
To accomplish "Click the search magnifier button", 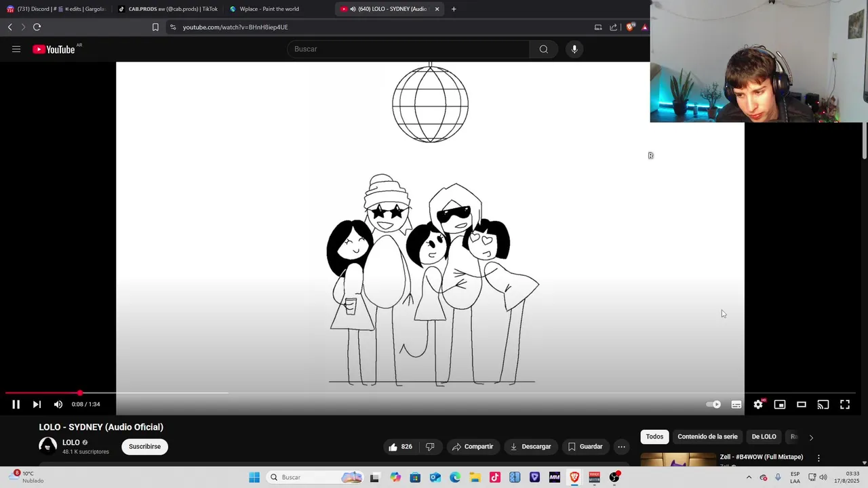I will (543, 49).
